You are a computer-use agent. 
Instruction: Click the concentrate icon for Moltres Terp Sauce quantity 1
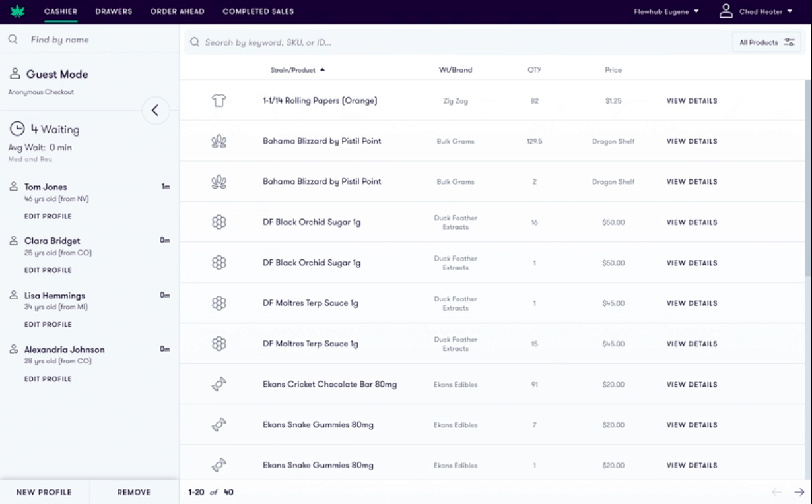point(219,303)
